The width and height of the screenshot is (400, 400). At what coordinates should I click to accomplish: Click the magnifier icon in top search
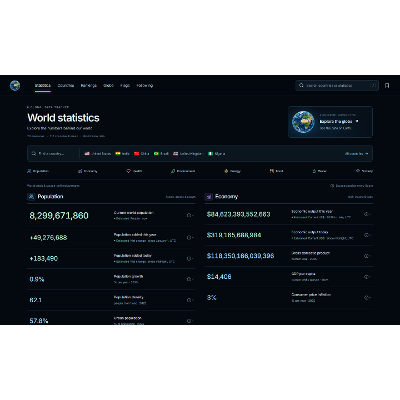[301, 86]
